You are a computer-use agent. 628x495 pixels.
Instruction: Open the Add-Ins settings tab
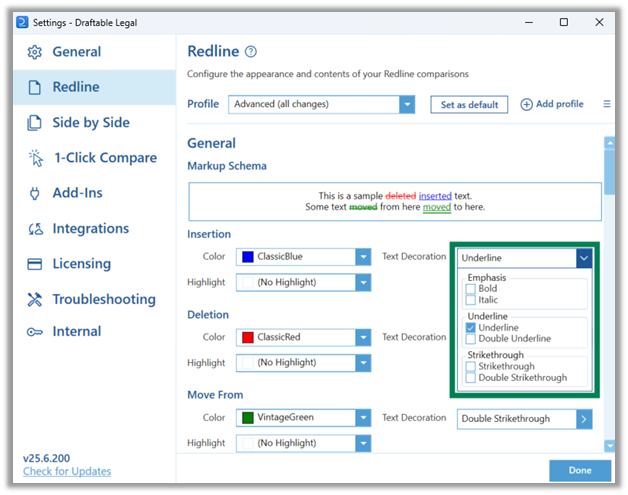(x=95, y=193)
